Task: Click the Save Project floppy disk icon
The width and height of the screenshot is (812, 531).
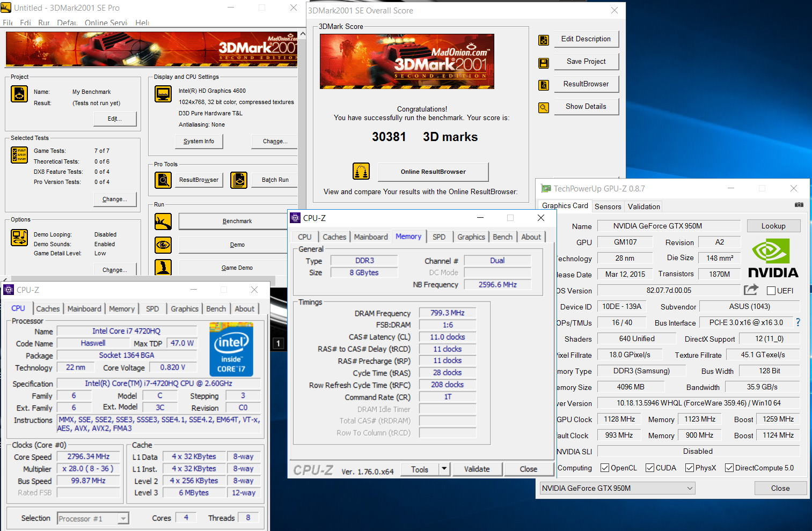Action: [x=544, y=63]
